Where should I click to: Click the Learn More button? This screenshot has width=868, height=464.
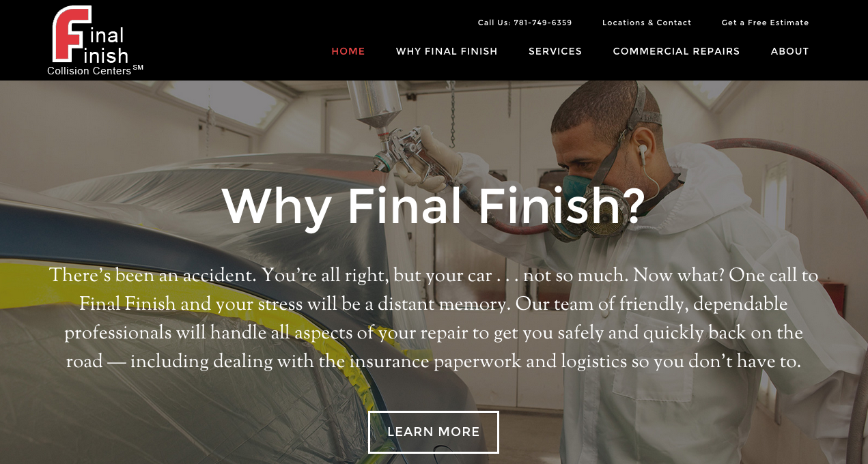[x=434, y=432]
